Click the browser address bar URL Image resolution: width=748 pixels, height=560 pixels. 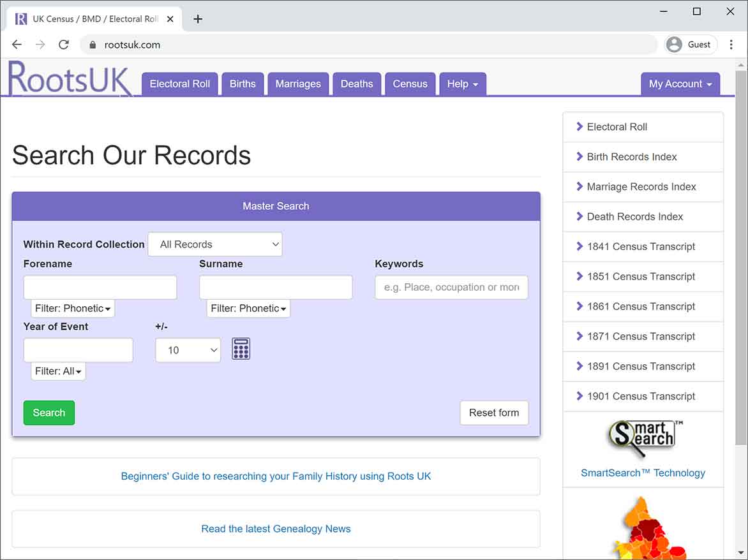pos(132,45)
